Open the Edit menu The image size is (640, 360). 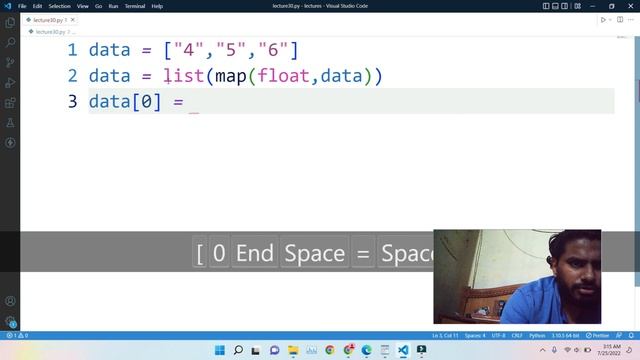click(x=37, y=6)
